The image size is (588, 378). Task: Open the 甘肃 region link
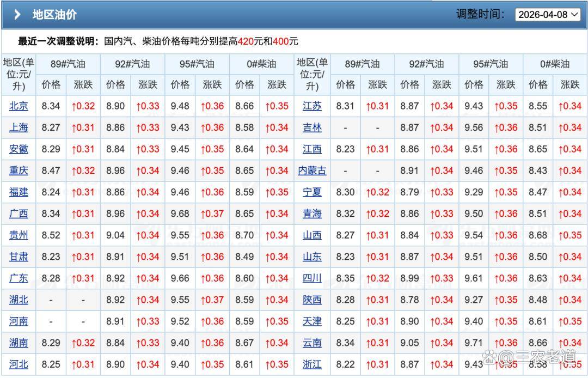(x=19, y=257)
